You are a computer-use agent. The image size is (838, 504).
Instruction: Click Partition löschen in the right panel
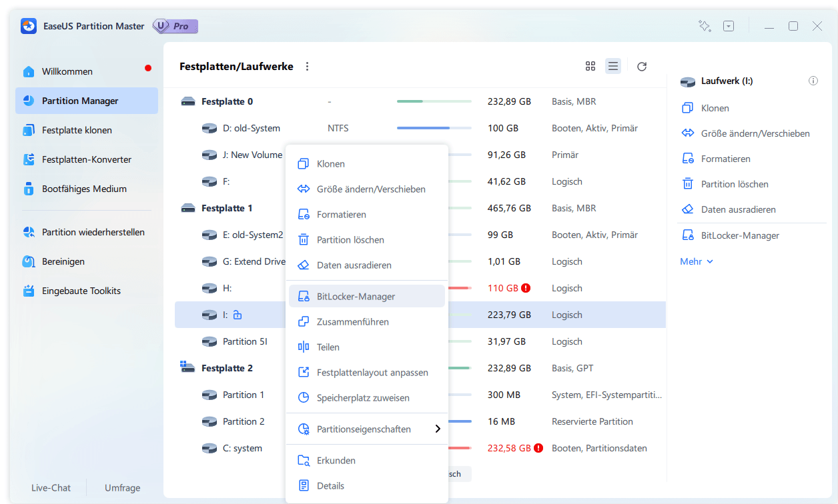coord(725,184)
